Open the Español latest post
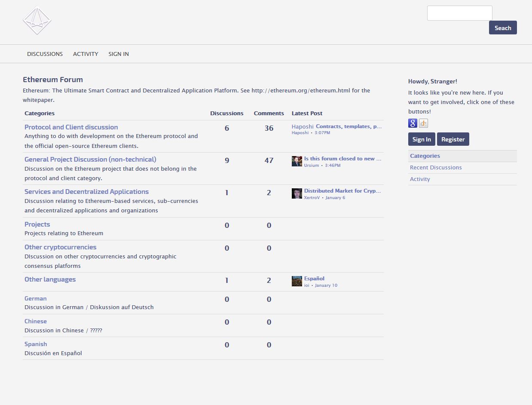 pyautogui.click(x=314, y=279)
